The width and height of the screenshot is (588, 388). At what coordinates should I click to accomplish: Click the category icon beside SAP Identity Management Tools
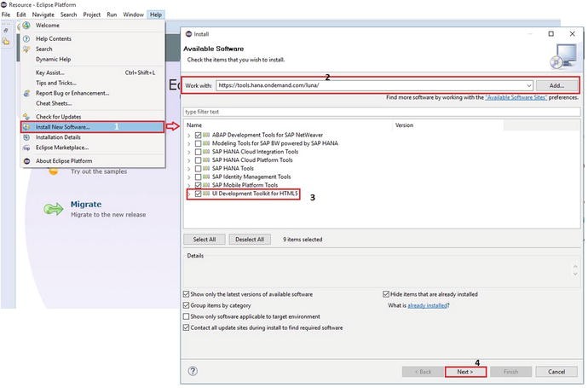pyautogui.click(x=206, y=177)
